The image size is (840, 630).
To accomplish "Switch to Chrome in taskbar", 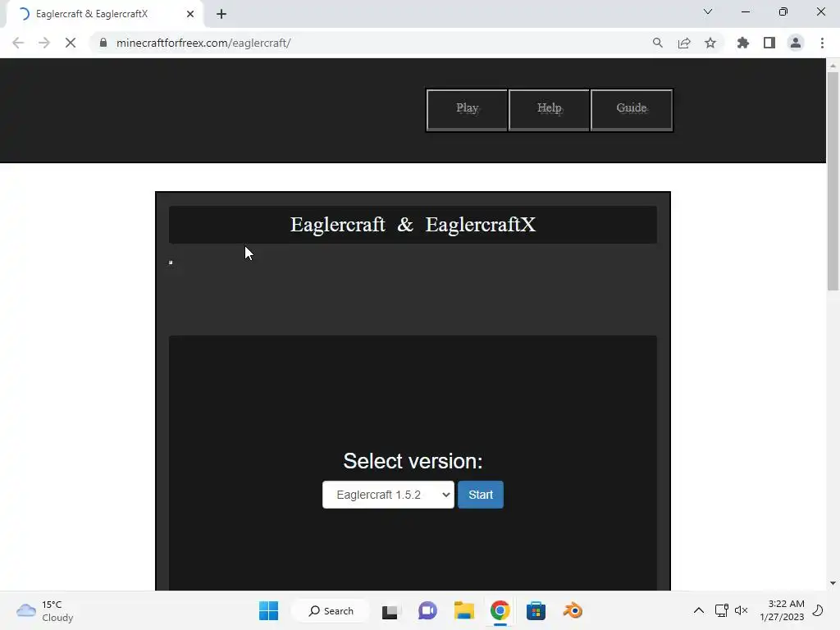I will tap(500, 610).
